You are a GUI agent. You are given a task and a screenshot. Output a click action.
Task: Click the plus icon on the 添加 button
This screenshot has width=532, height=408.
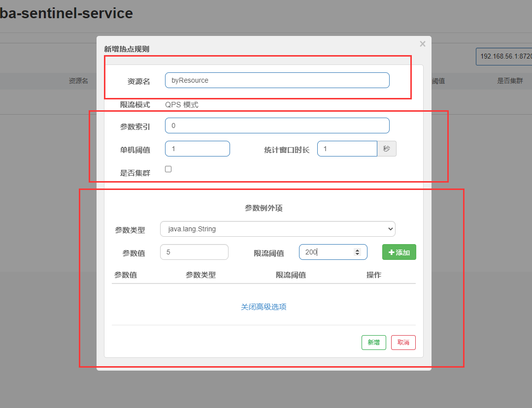coord(392,251)
